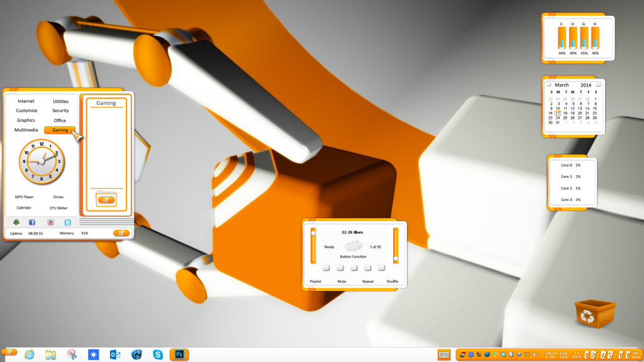Screen dimensions: 644x362
Task: Go to previous month in calendar
Action: pyautogui.click(x=548, y=85)
